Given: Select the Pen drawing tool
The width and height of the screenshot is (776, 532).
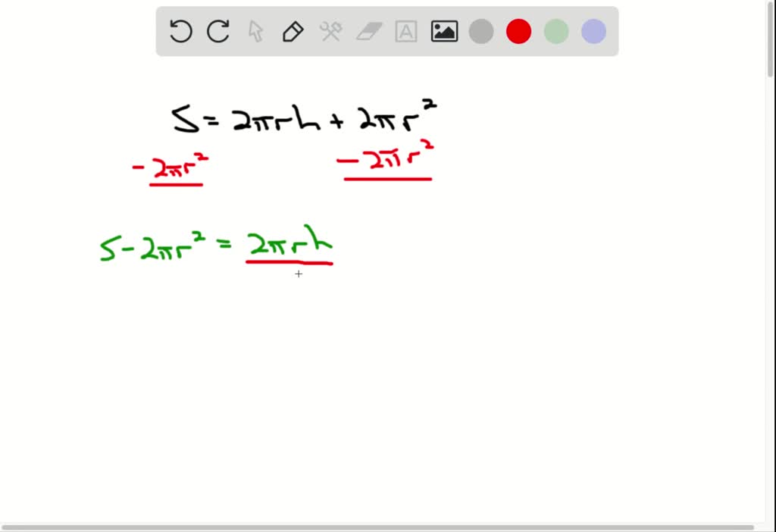Looking at the screenshot, I should [293, 31].
